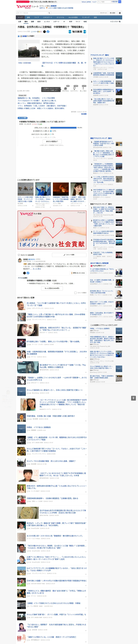The width and height of the screenshot is (138, 644).
Task: Share article on Facebook icon under headline
Action: (48, 32)
